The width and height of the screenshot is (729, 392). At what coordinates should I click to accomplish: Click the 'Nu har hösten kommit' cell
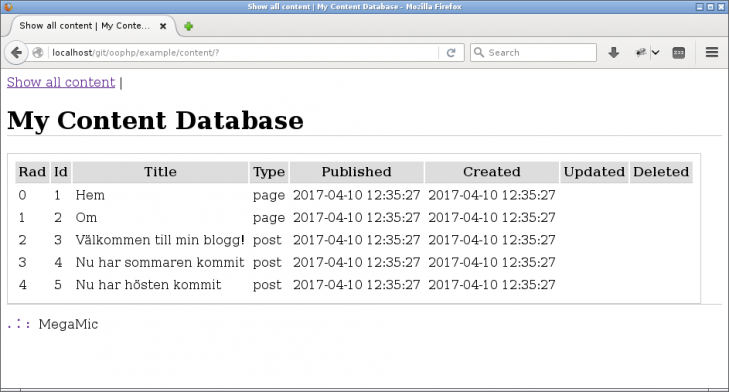[x=148, y=285]
